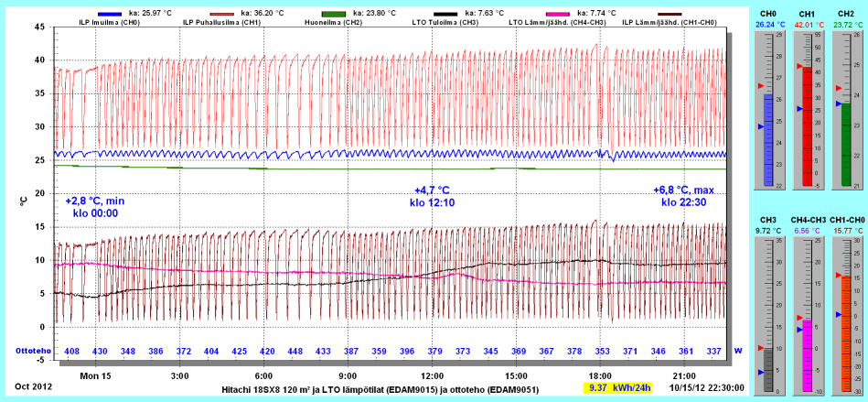Select the CH4-CH3 reading 6.56 °C
The height and width of the screenshot is (402, 868).
click(808, 230)
